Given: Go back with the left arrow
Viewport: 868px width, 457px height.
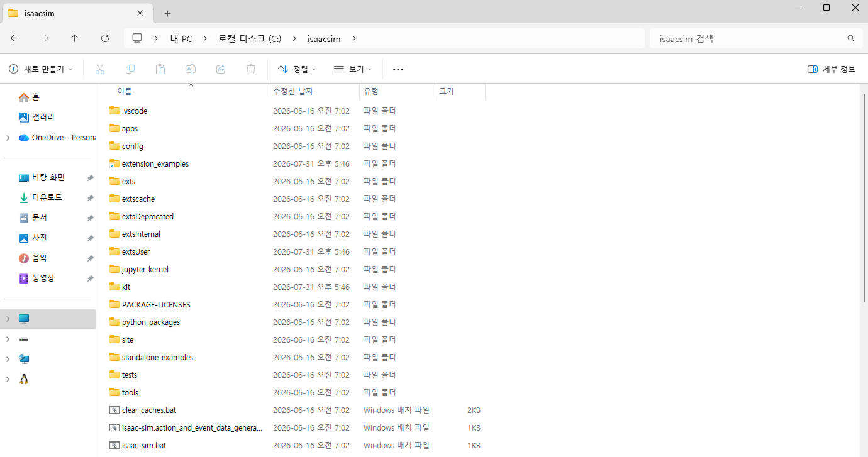Looking at the screenshot, I should tap(14, 38).
